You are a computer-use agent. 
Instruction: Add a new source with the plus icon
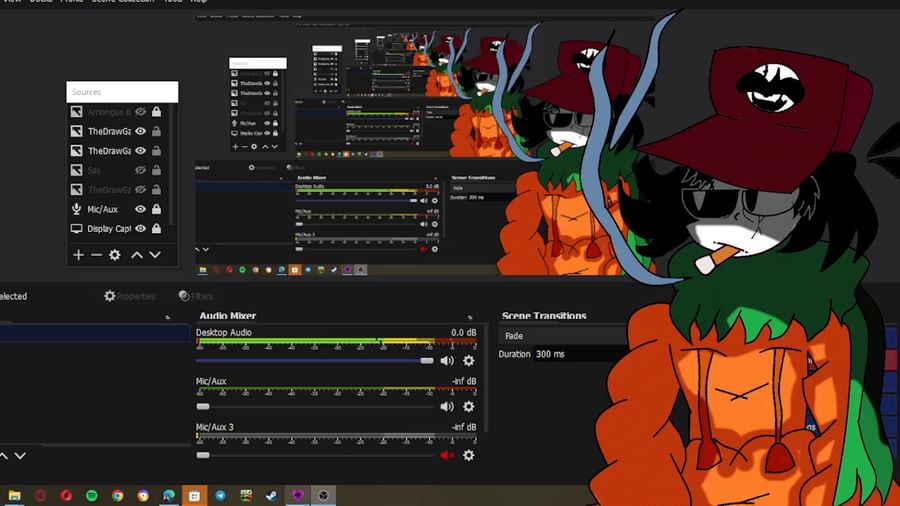78,255
